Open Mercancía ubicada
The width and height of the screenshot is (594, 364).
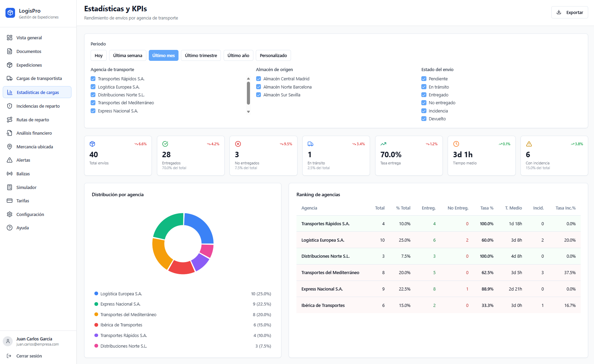[35, 147]
